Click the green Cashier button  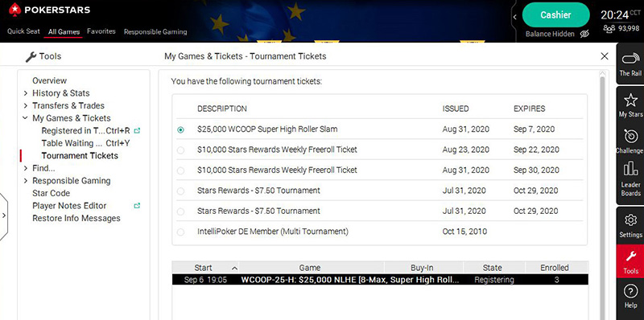(555, 15)
